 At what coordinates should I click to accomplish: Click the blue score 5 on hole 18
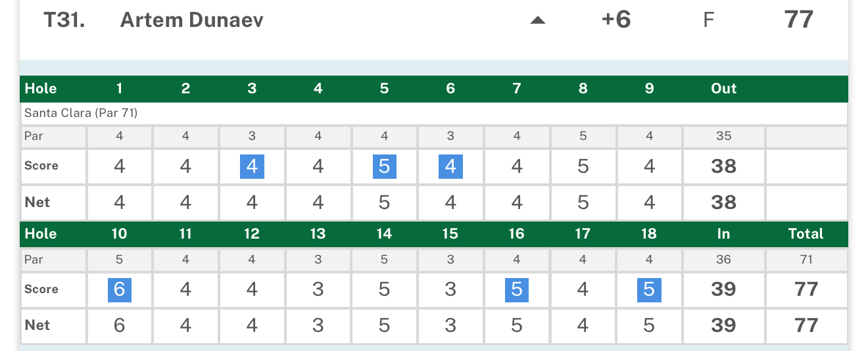tap(649, 289)
